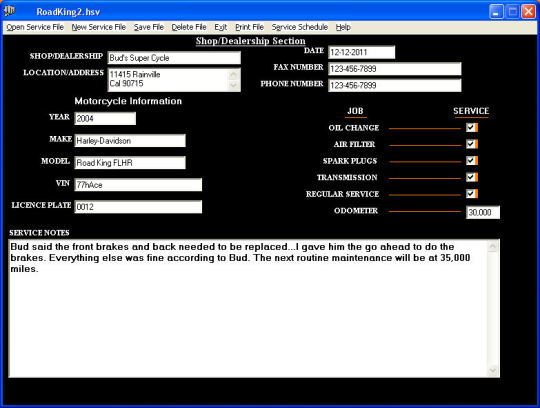Click the Fax Number input field
Viewport: 540px width, 408px height.
[395, 69]
